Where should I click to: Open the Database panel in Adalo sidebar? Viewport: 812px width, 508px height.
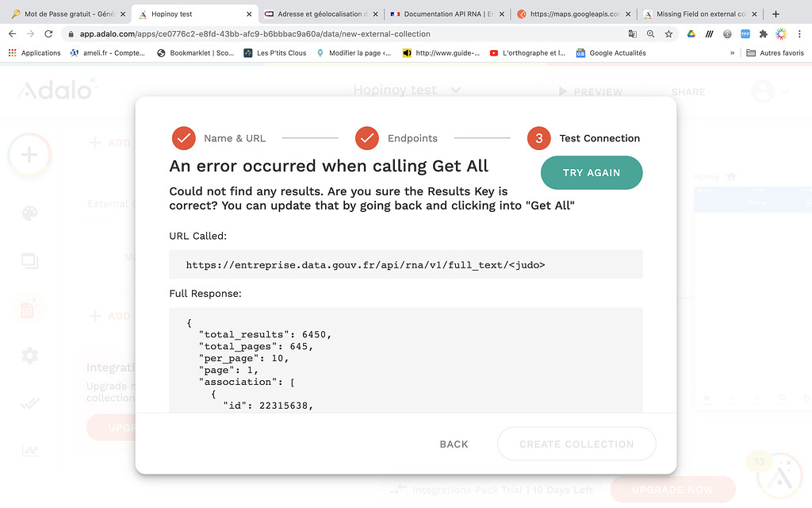pos(29,308)
